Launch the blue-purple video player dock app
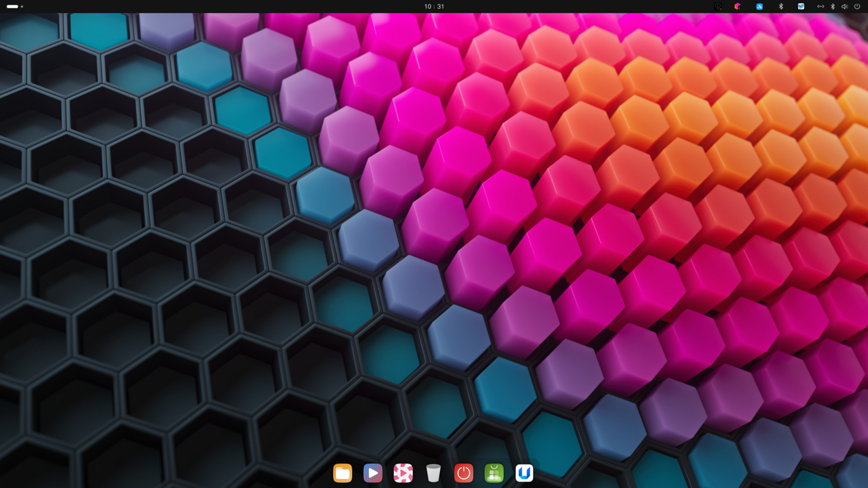The height and width of the screenshot is (488, 868). 373,473
